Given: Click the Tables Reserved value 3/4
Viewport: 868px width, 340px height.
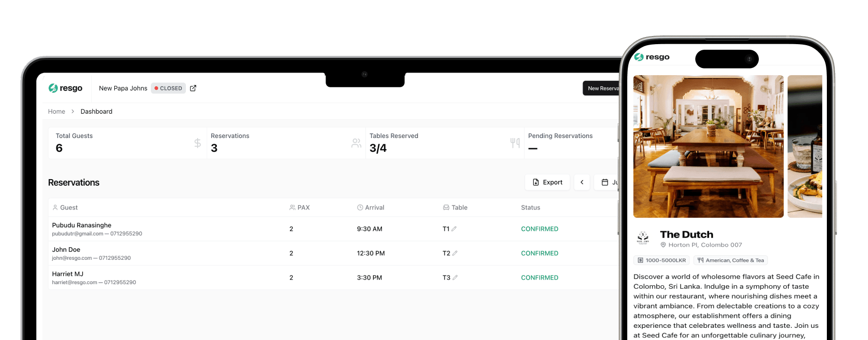Looking at the screenshot, I should click(x=378, y=148).
